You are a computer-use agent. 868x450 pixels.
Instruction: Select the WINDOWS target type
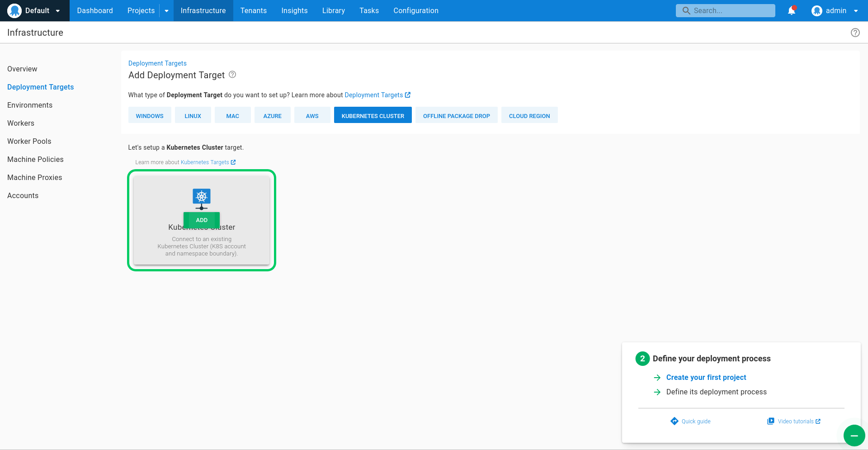150,115
